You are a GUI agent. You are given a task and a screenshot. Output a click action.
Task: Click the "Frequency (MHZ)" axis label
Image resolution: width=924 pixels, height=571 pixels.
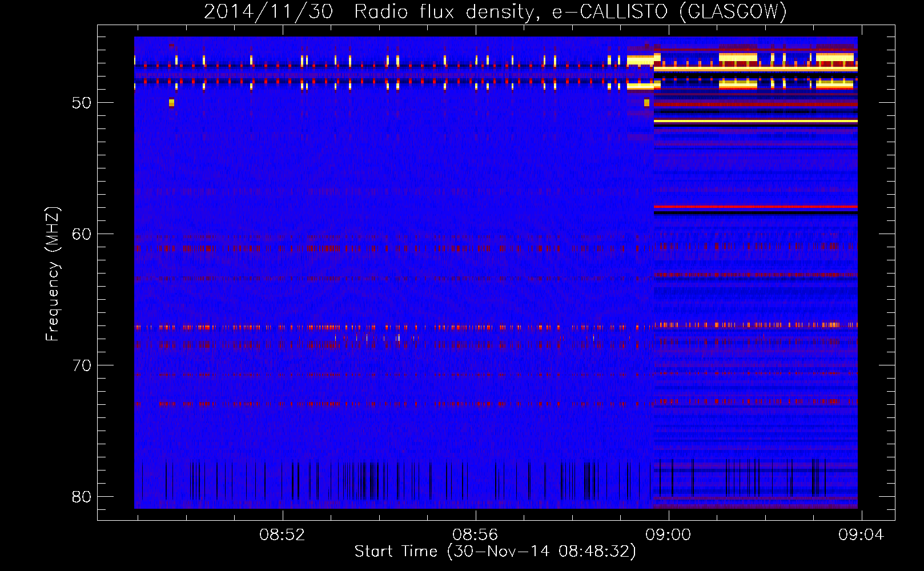coord(53,274)
